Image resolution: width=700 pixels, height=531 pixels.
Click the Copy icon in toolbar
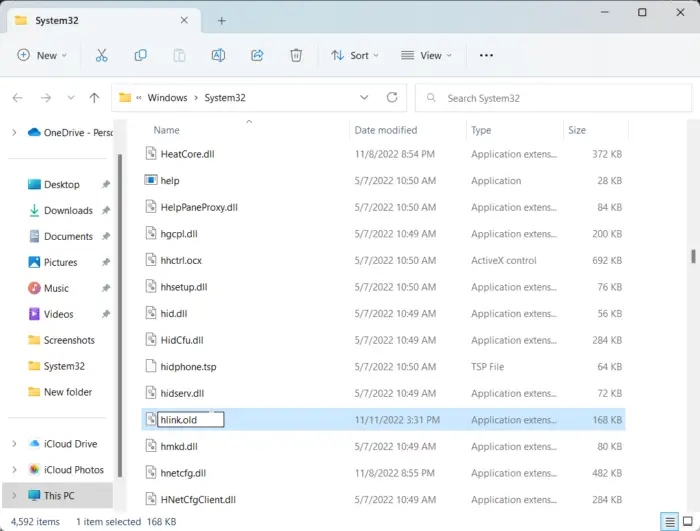141,56
